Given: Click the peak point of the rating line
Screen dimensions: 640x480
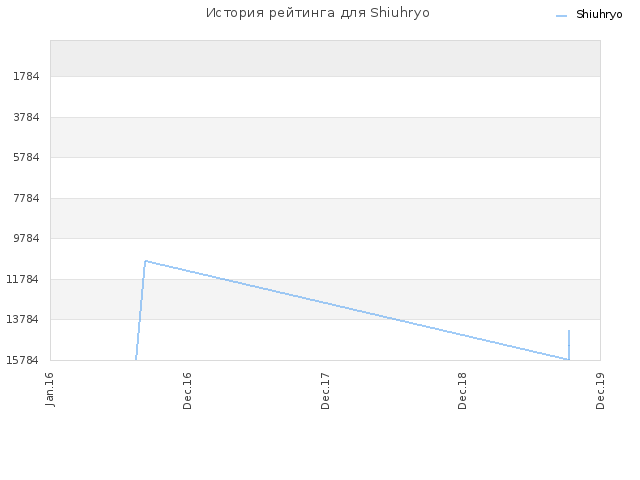Looking at the screenshot, I should coord(146,261).
